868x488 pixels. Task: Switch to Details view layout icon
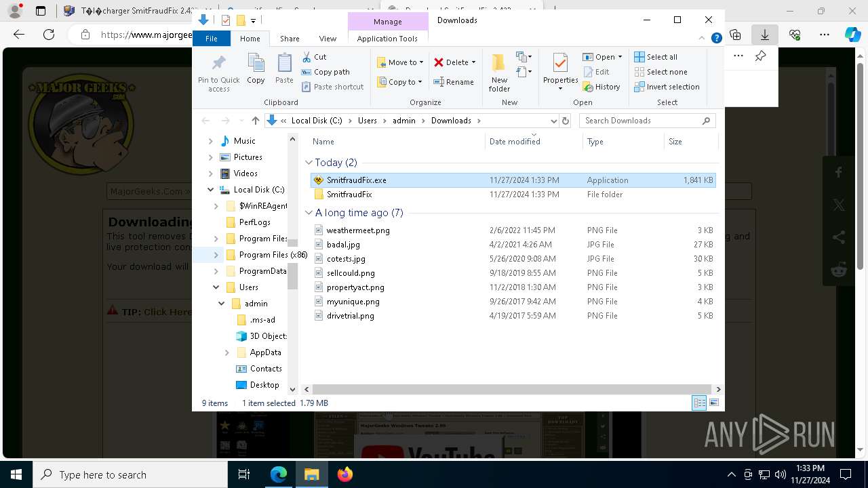click(699, 403)
